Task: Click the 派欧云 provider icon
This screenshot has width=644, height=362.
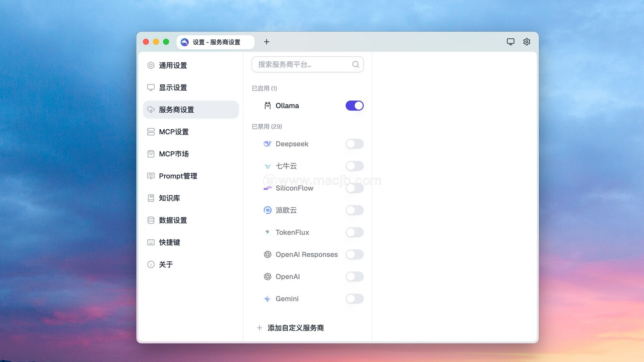Action: [x=267, y=210]
